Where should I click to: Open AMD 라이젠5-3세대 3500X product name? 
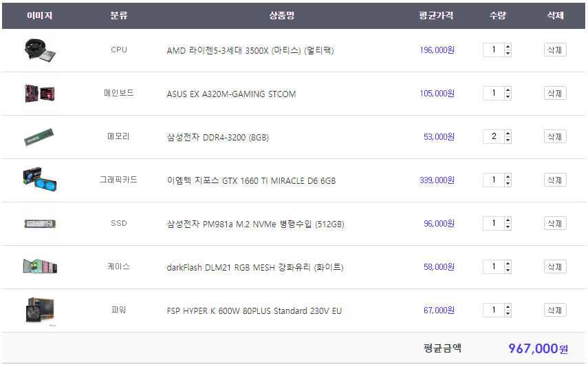click(250, 50)
